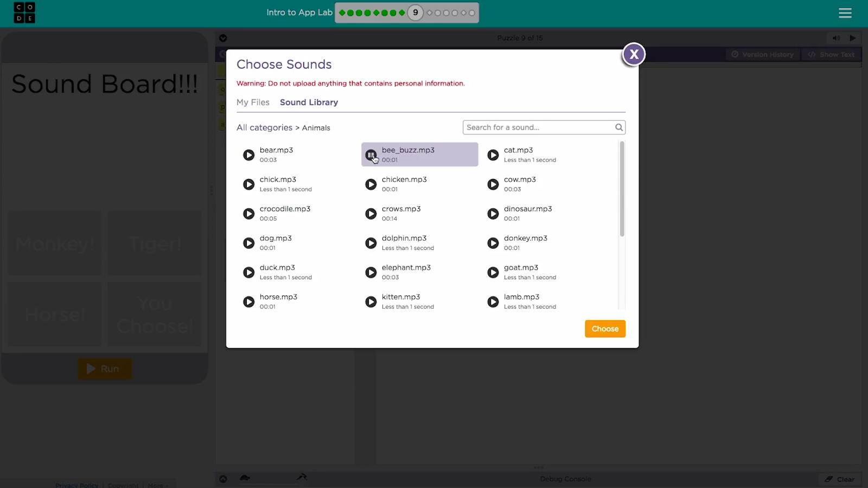Close the Choose Sounds dialog
Image resolution: width=868 pixels, height=488 pixels.
click(x=633, y=54)
